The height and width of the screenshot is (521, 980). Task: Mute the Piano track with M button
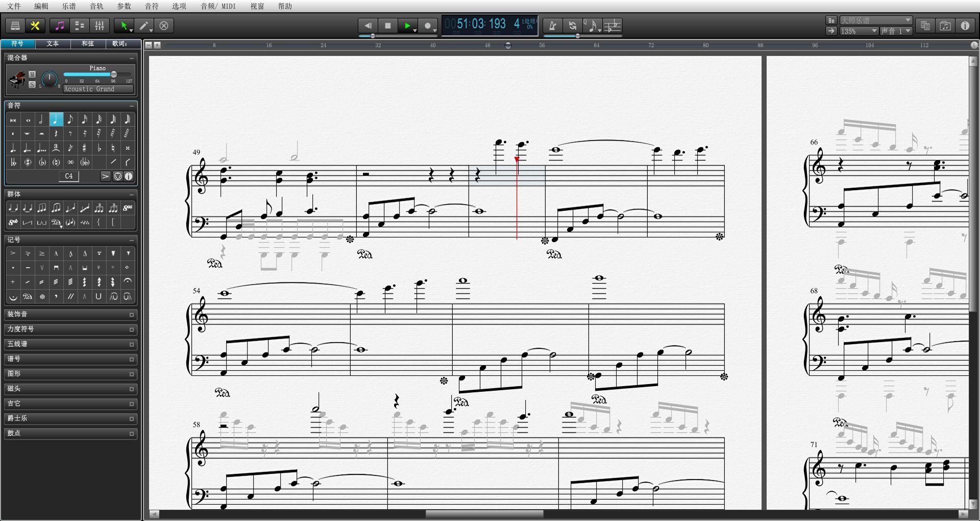click(32, 75)
